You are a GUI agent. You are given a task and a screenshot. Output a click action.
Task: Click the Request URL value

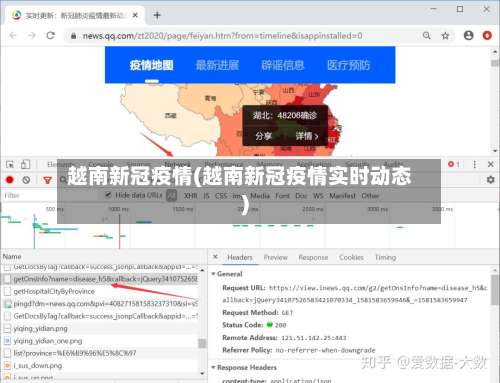pos(355,294)
